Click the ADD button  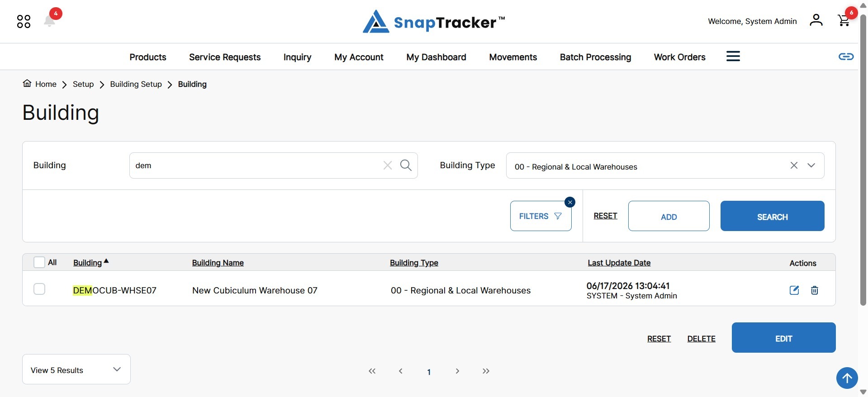(x=669, y=216)
